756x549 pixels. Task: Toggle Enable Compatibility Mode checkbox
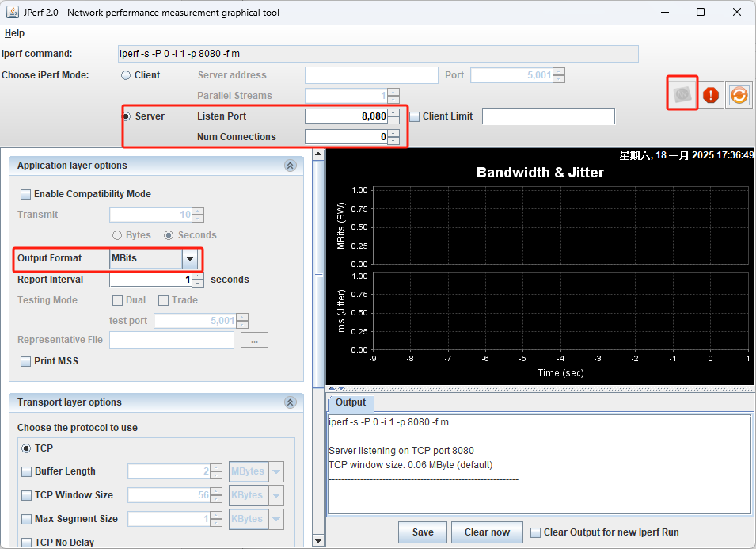click(26, 194)
